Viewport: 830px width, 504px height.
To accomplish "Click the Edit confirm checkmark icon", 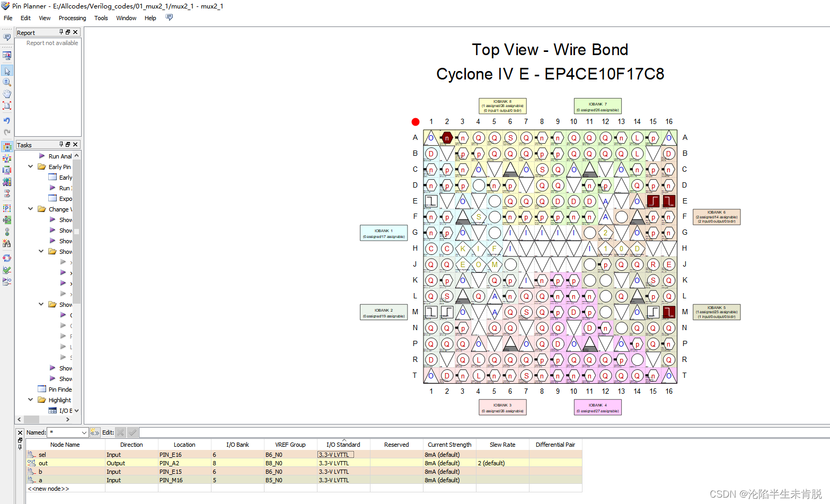I will coord(133,432).
